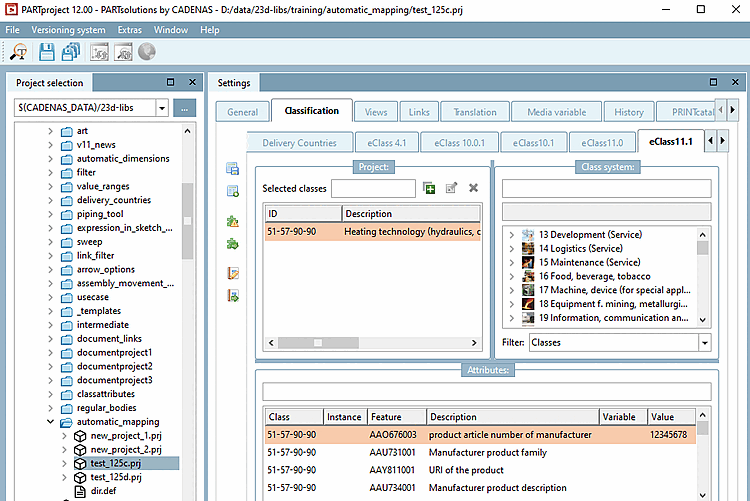Viewport: 750px width, 501px height.
Task: Switch to the General settings tab
Action: pyautogui.click(x=242, y=112)
